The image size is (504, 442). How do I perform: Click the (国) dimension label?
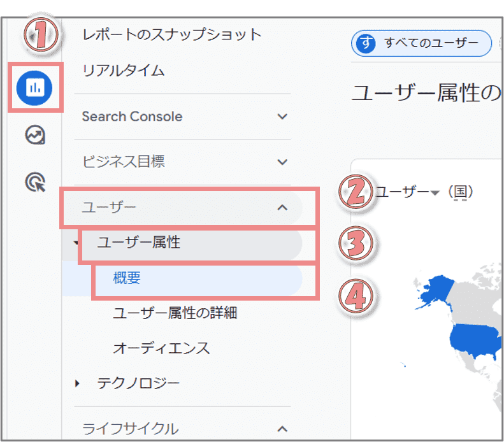click(460, 192)
